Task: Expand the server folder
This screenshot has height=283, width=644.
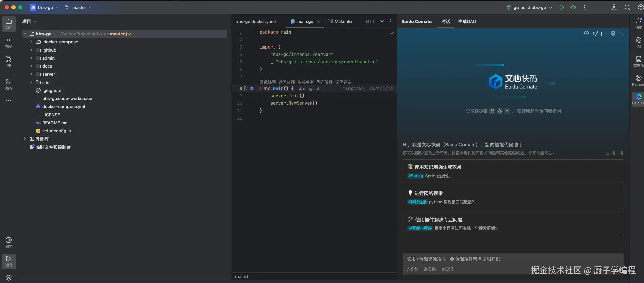Action: click(31, 74)
